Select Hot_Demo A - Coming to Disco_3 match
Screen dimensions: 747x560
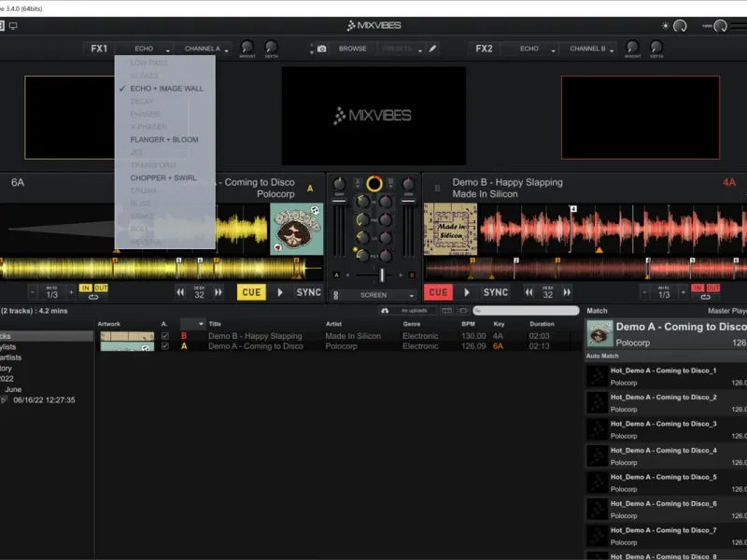[666, 429]
